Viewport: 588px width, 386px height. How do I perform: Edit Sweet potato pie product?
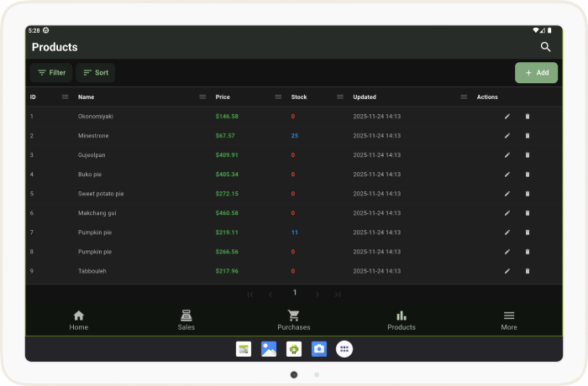click(507, 194)
